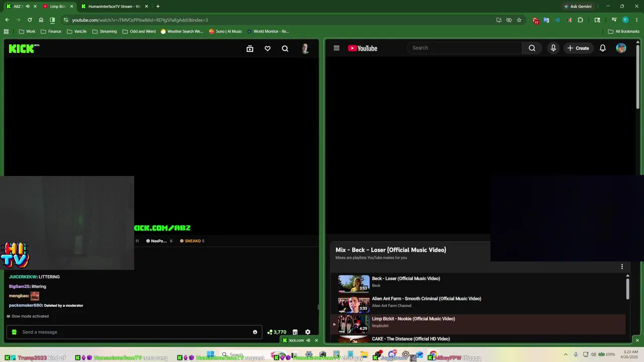Open the Work bookmarks folder

coord(27,31)
